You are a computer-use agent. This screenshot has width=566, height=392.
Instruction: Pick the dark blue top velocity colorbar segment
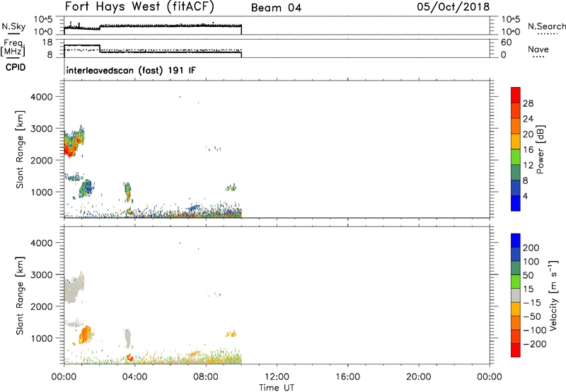pyautogui.click(x=516, y=241)
